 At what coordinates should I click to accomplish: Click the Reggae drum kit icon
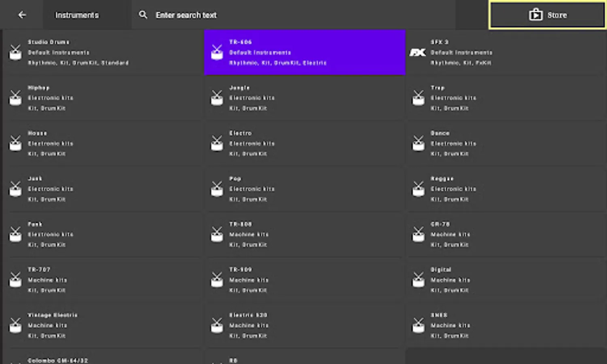(x=418, y=189)
